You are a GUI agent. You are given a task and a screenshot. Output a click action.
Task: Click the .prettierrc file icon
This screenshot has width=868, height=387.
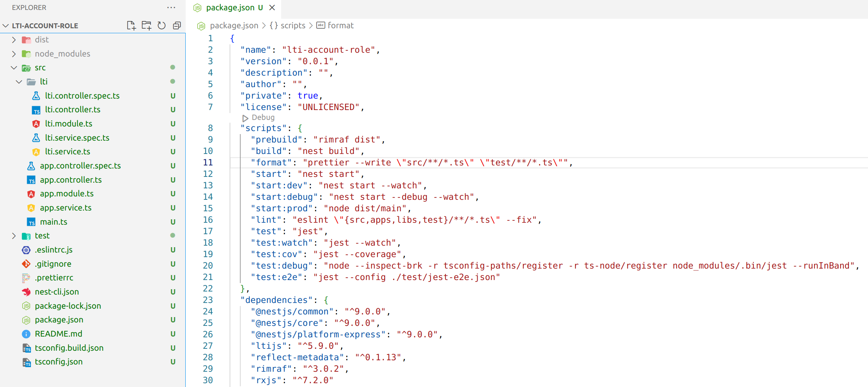click(x=26, y=278)
